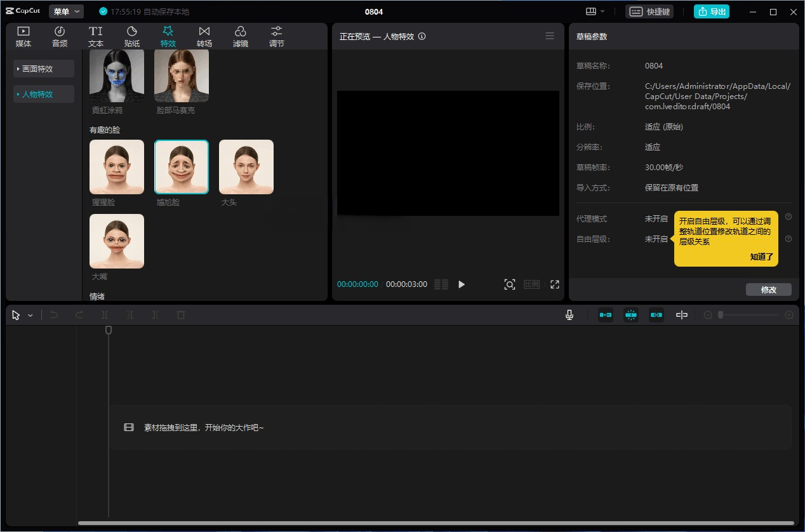This screenshot has width=805, height=532.
Task: Click the help icon beside 代理模式
Action: 788,216
